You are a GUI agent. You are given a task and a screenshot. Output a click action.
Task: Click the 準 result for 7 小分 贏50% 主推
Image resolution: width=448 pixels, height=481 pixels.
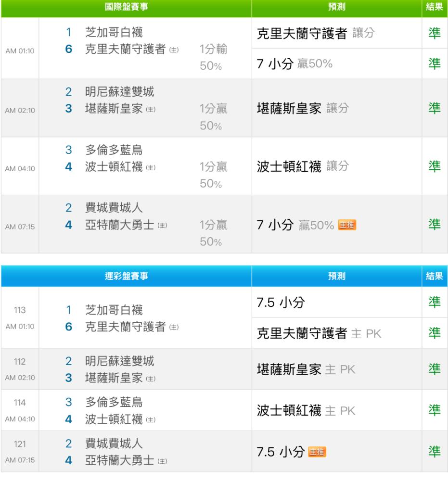pos(435,225)
